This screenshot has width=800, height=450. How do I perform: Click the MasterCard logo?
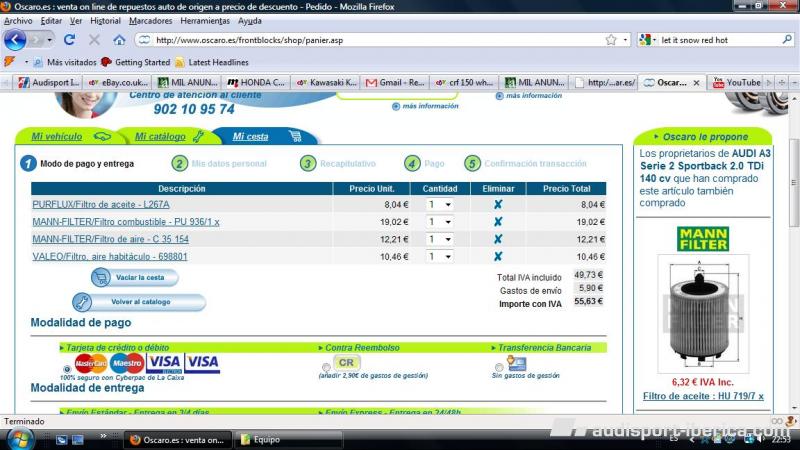pyautogui.click(x=91, y=363)
